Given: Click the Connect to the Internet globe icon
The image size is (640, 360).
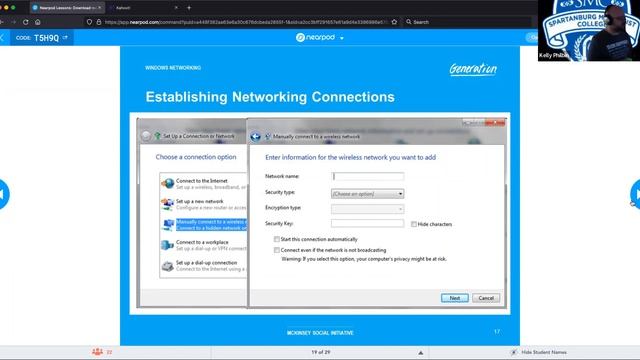Looking at the screenshot, I should pos(168,184).
